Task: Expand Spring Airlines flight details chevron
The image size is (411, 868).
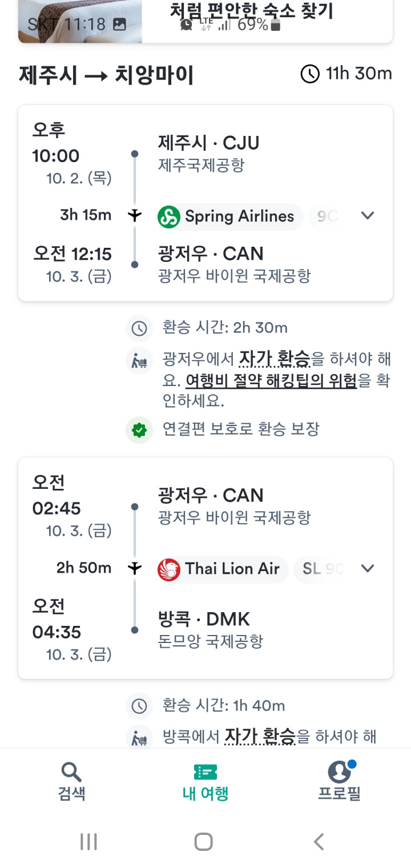Action: click(368, 216)
